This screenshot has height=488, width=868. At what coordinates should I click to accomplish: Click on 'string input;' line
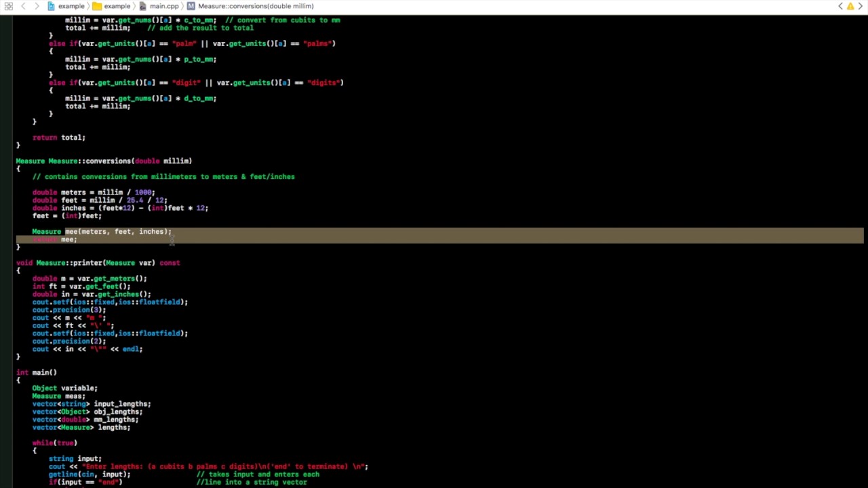(x=75, y=459)
